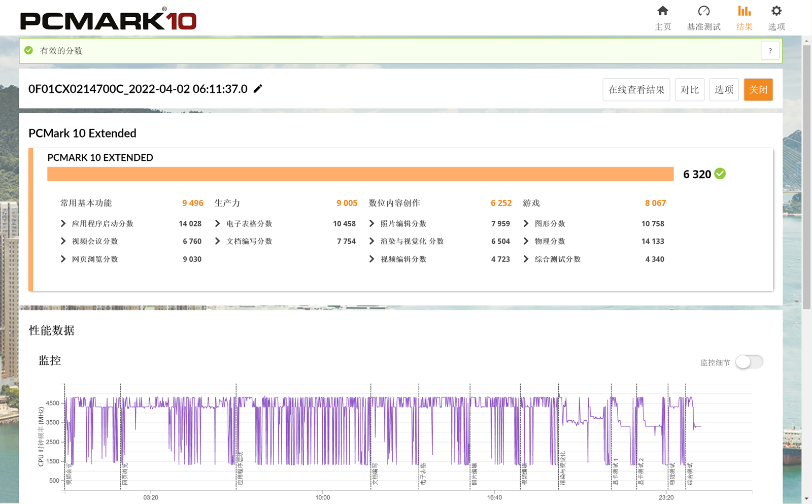Expand the 应用程序启动分数 row
Viewport: 812px width, 504px height.
point(63,223)
